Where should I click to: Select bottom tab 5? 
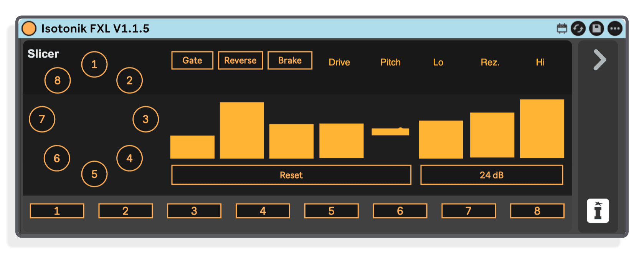point(332,211)
